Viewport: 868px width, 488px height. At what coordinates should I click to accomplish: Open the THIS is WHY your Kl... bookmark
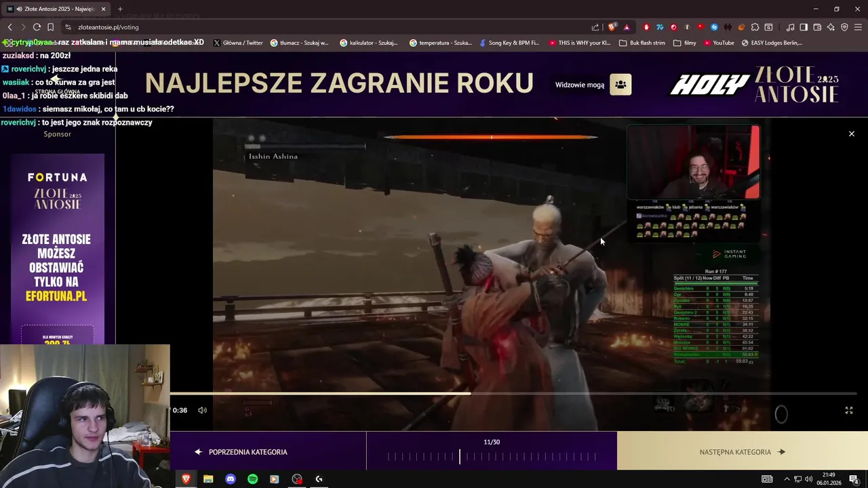[x=580, y=43]
